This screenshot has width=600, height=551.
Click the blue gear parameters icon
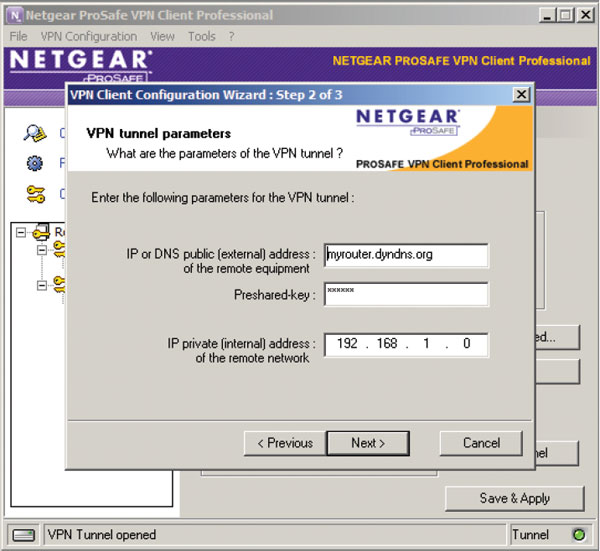point(34,163)
